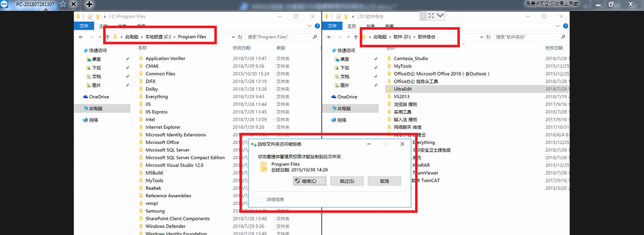Click UltraEdit folder icon
Screen dimensions: 644x235
389,89
